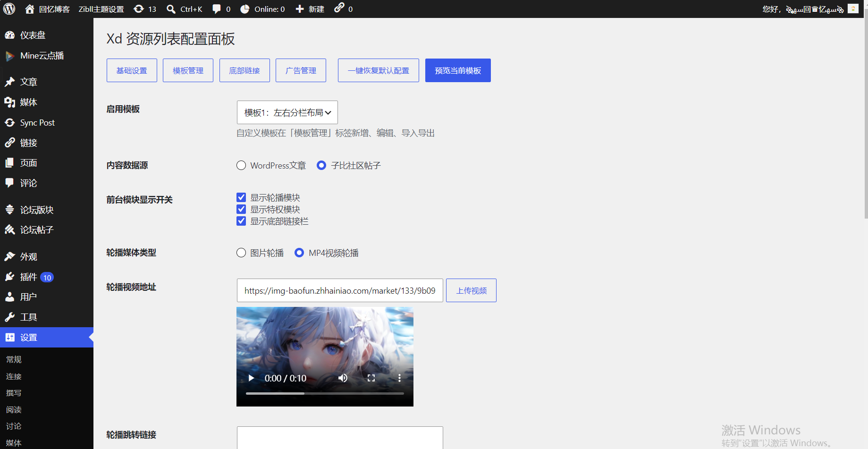Click the Online: 0 pie icon
Viewport: 868px width, 449px height.
tap(245, 9)
